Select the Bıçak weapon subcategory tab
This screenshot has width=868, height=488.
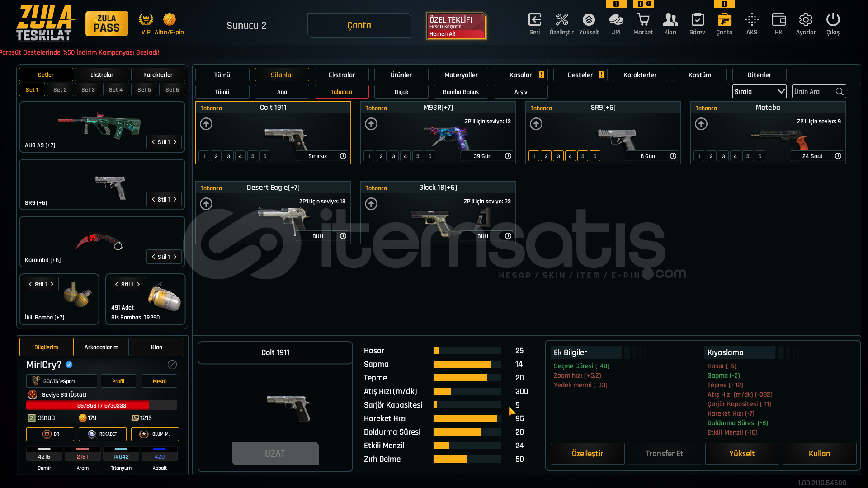(x=401, y=92)
